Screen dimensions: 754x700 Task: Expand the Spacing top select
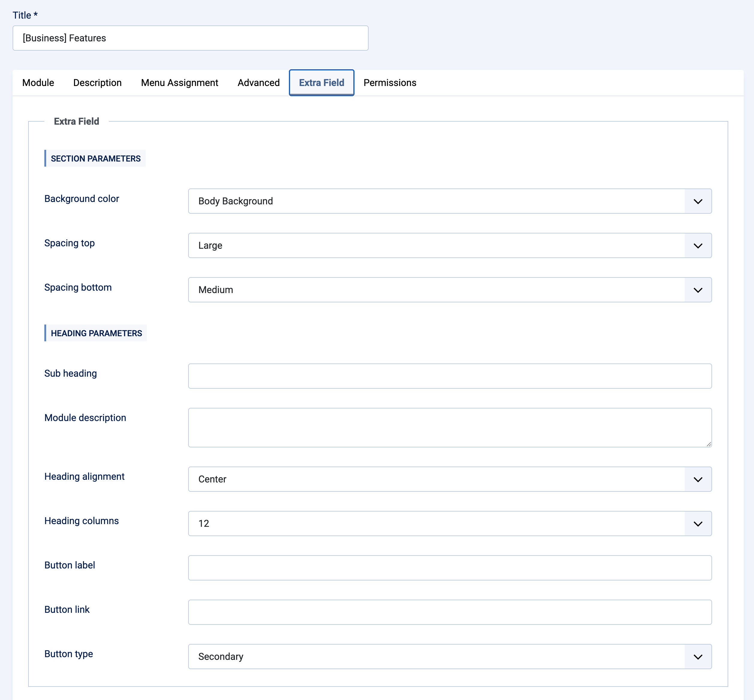tap(449, 245)
